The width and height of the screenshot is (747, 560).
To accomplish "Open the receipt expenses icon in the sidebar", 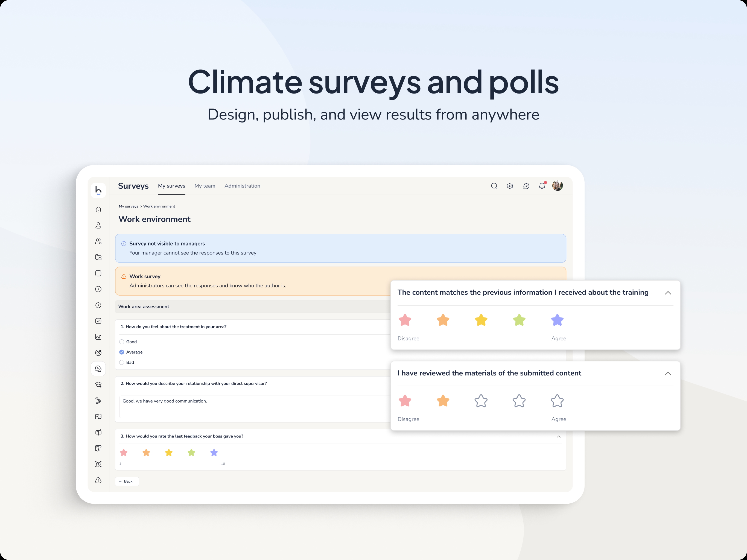I will 98,448.
